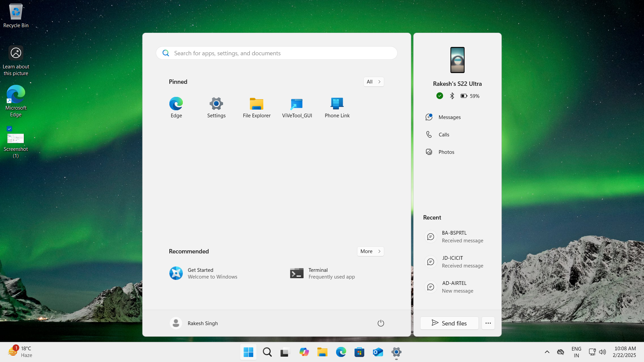Launch Copilot from the taskbar
This screenshot has height=362, width=644.
tap(304, 352)
